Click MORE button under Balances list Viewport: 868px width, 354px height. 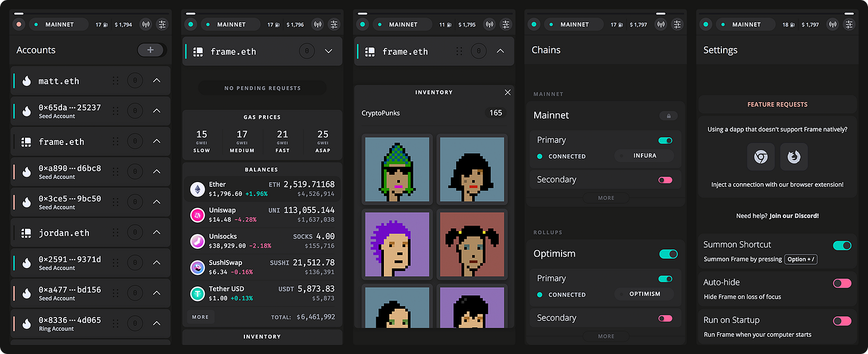point(200,317)
